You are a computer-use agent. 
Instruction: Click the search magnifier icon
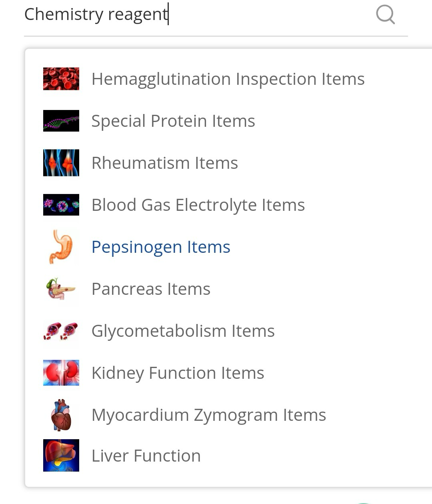[385, 15]
